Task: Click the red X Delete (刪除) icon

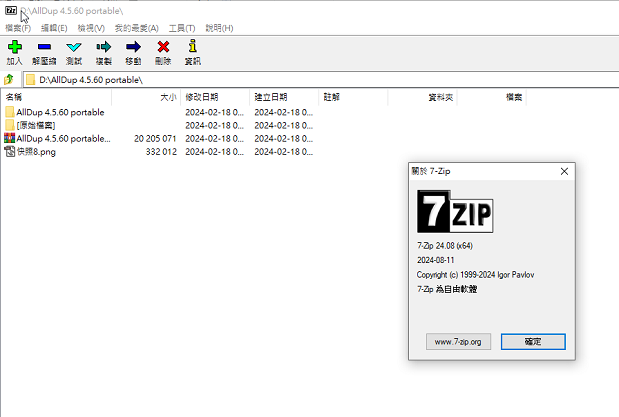Action: pos(163,47)
